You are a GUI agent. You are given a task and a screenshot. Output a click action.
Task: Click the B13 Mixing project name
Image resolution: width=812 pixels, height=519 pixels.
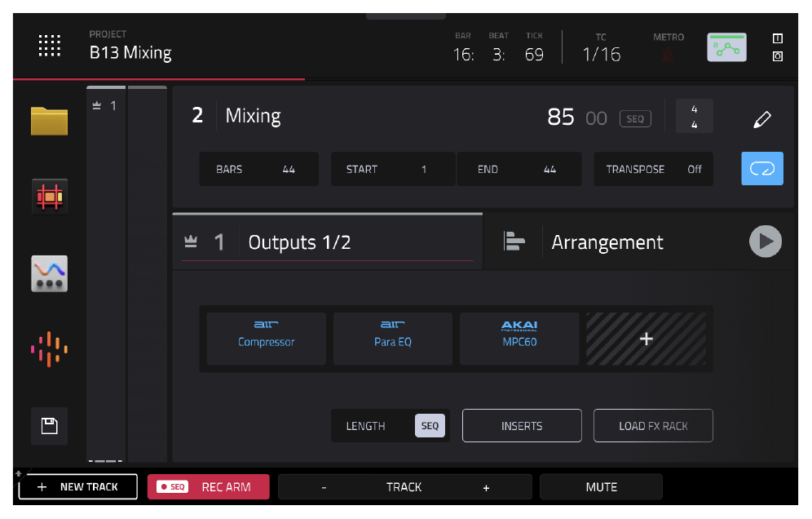click(x=130, y=53)
